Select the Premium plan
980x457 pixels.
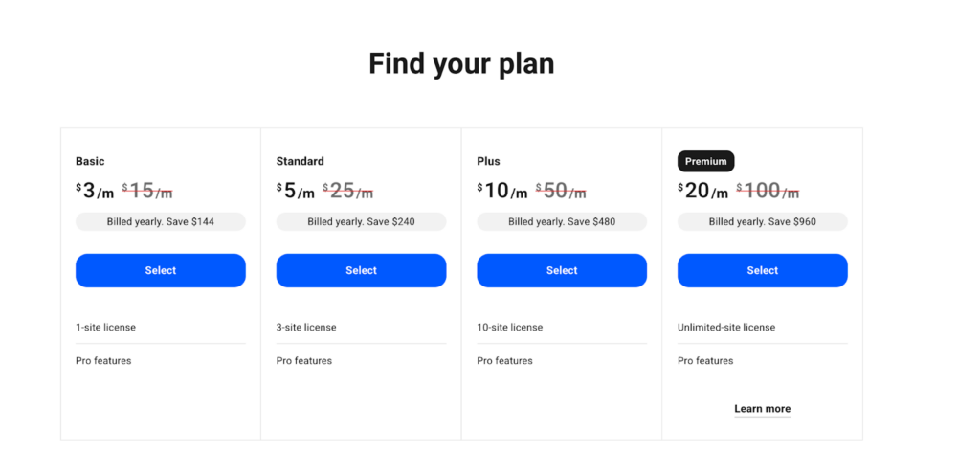[763, 270]
